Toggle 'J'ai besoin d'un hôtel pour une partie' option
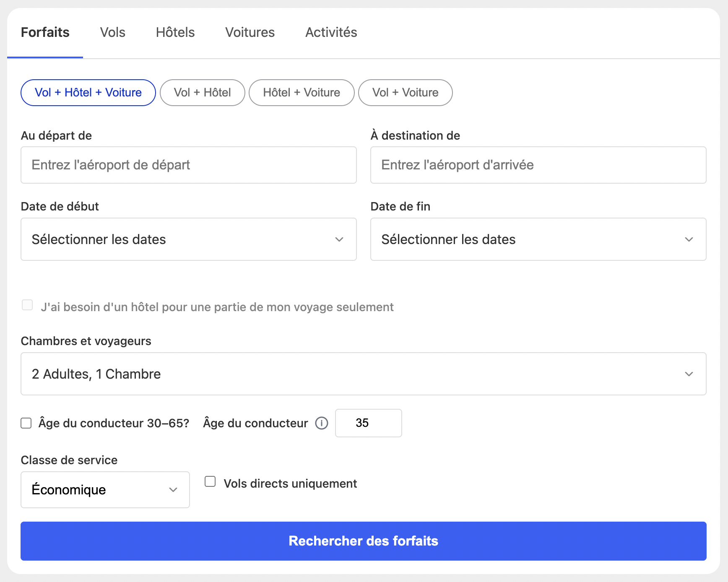This screenshot has width=728, height=582. click(x=27, y=305)
